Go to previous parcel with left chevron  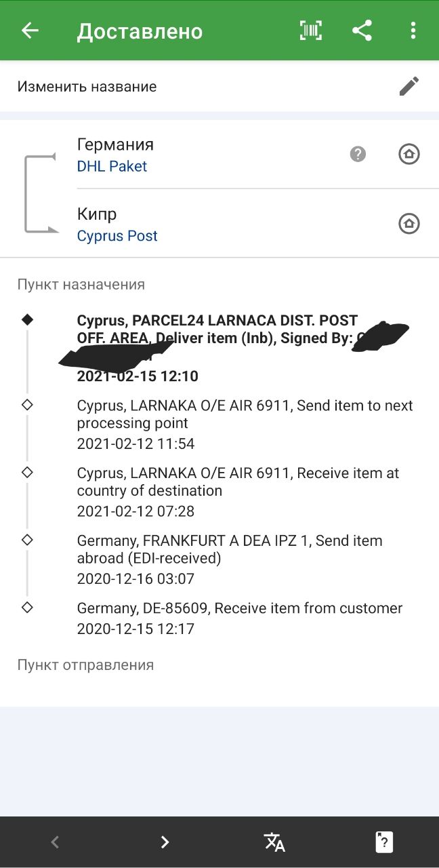tap(55, 842)
